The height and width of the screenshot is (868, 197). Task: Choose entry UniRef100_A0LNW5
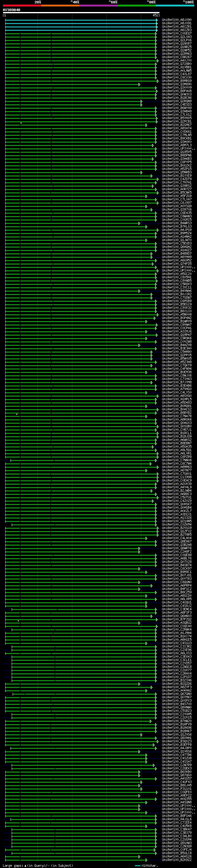click(177, 71)
